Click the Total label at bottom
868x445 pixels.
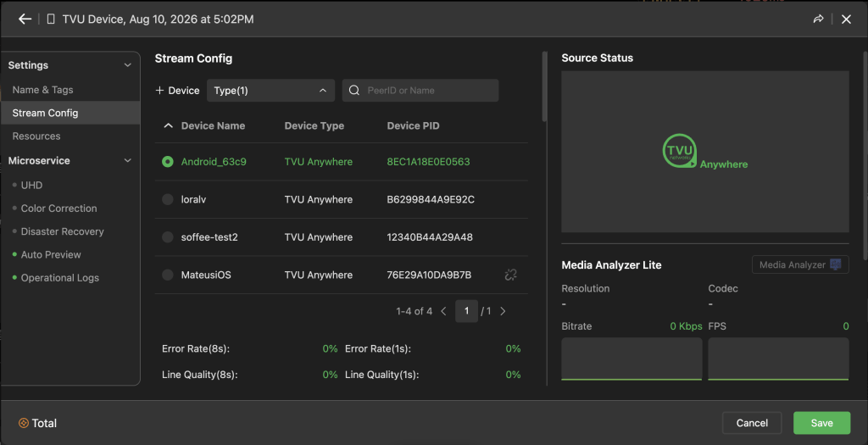[44, 423]
